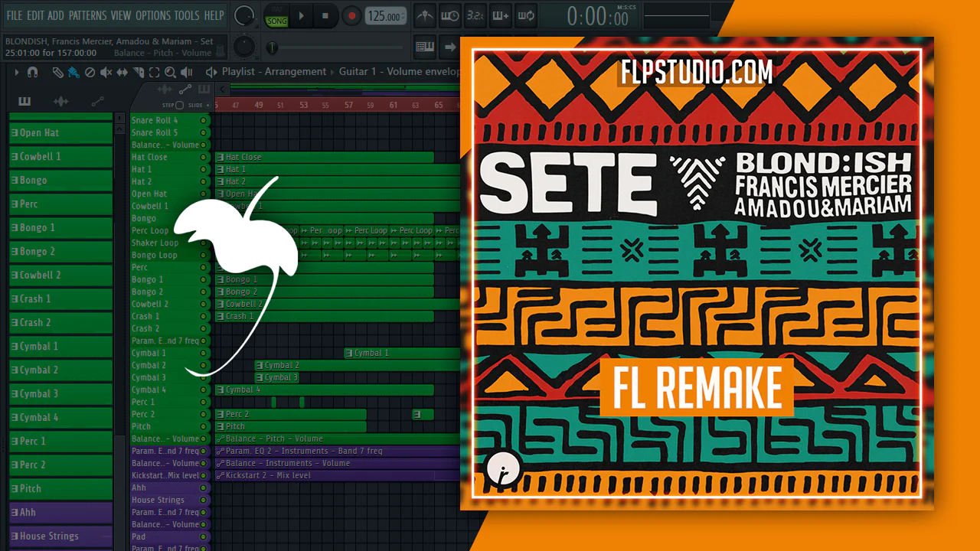
Task: Click the master volume knob
Action: pyautogui.click(x=244, y=15)
